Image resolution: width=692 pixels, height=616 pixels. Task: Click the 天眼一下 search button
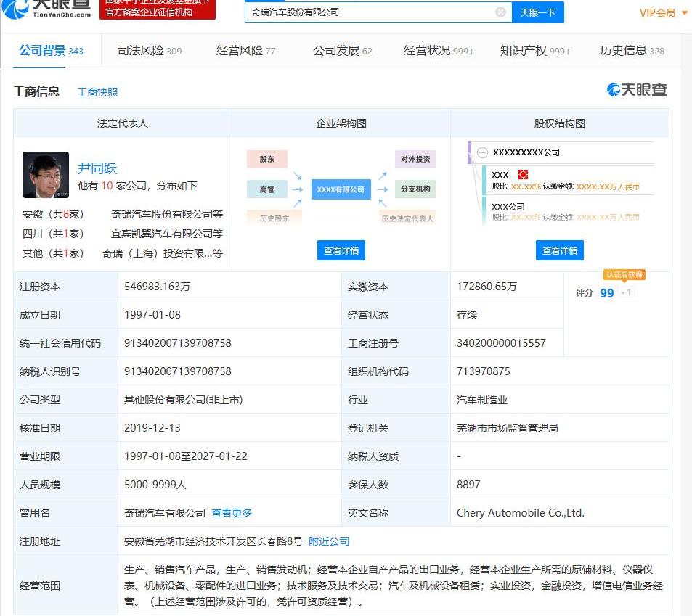pos(538,12)
